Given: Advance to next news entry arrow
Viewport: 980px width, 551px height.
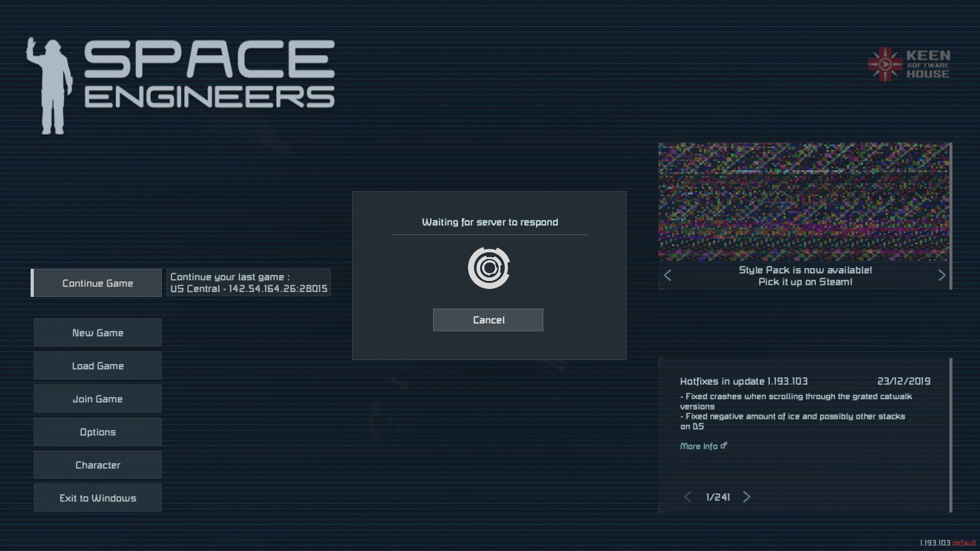Looking at the screenshot, I should point(746,497).
